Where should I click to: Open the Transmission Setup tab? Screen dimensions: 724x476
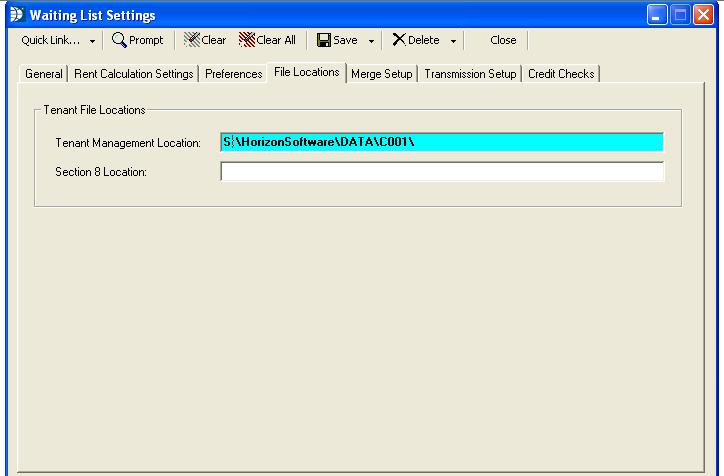pos(470,74)
